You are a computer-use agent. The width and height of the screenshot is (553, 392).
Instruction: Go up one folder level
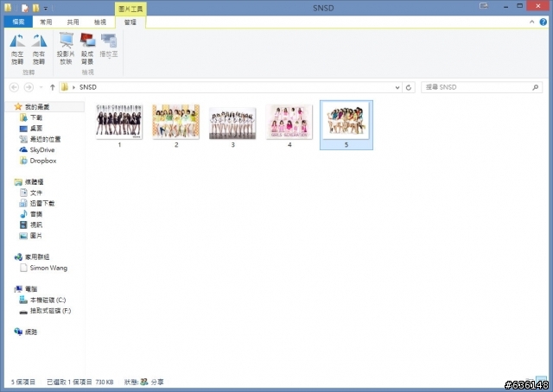(x=52, y=87)
